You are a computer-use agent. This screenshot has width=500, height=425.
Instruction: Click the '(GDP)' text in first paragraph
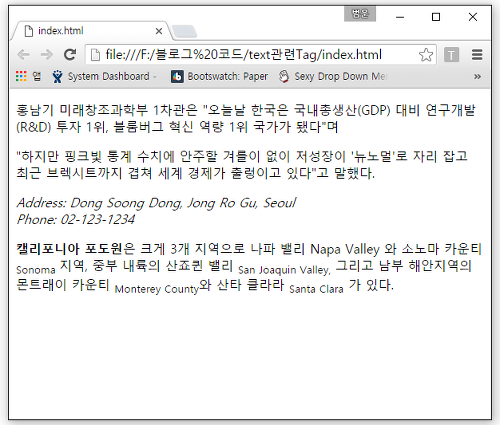(374, 110)
